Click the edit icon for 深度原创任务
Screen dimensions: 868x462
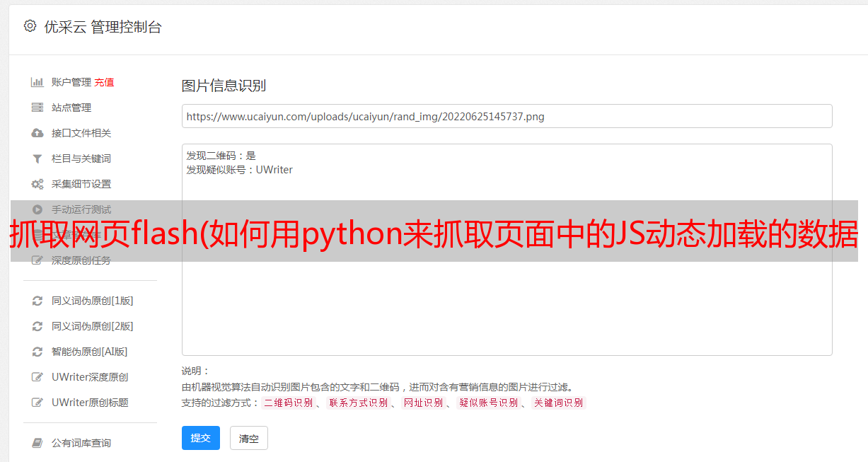37,260
